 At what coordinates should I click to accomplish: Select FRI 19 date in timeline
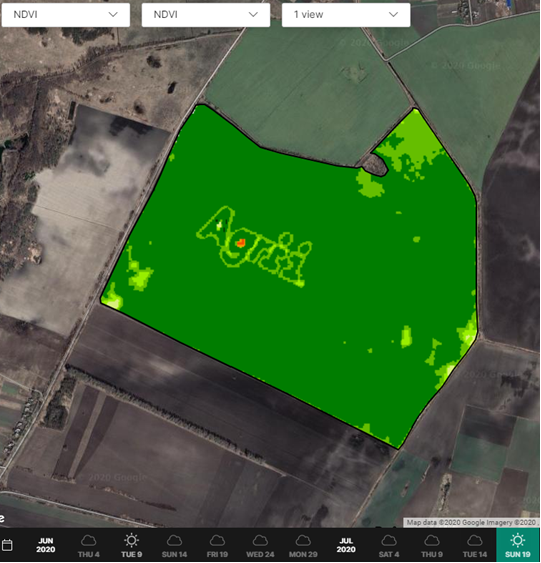[x=217, y=546]
